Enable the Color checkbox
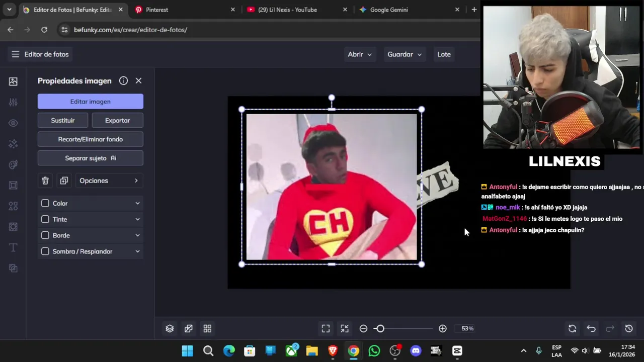Screen dimensions: 644x362 pyautogui.click(x=45, y=203)
